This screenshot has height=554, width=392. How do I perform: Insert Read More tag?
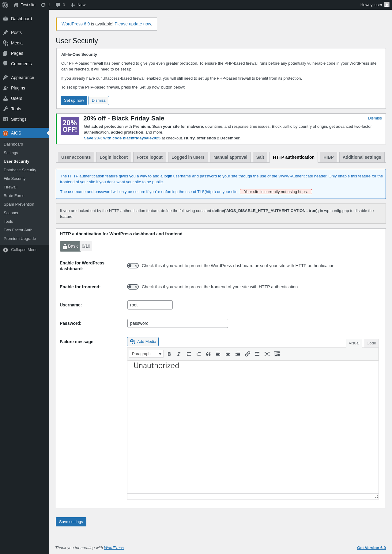pyautogui.click(x=257, y=354)
